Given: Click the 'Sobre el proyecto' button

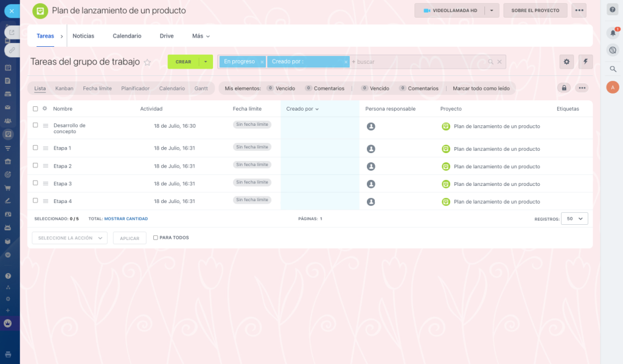Looking at the screenshot, I should 535,10.
